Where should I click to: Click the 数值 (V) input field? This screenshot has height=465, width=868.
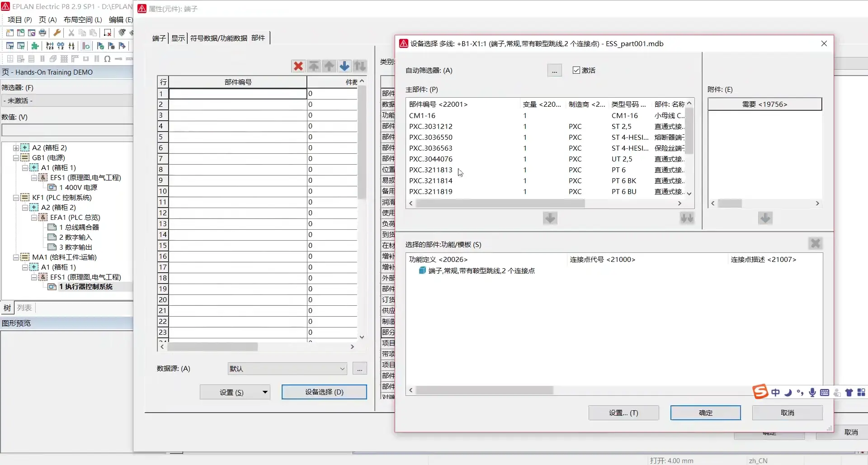[67, 130]
